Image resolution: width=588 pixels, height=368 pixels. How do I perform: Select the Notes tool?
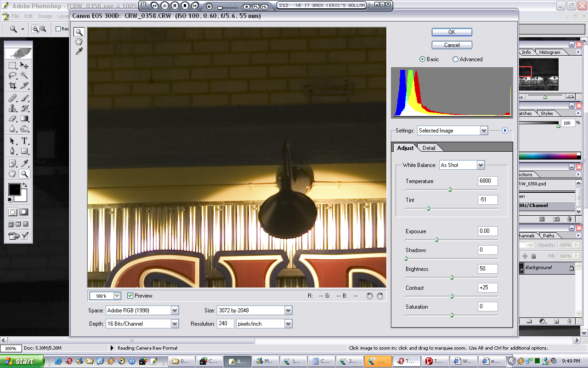tap(13, 163)
